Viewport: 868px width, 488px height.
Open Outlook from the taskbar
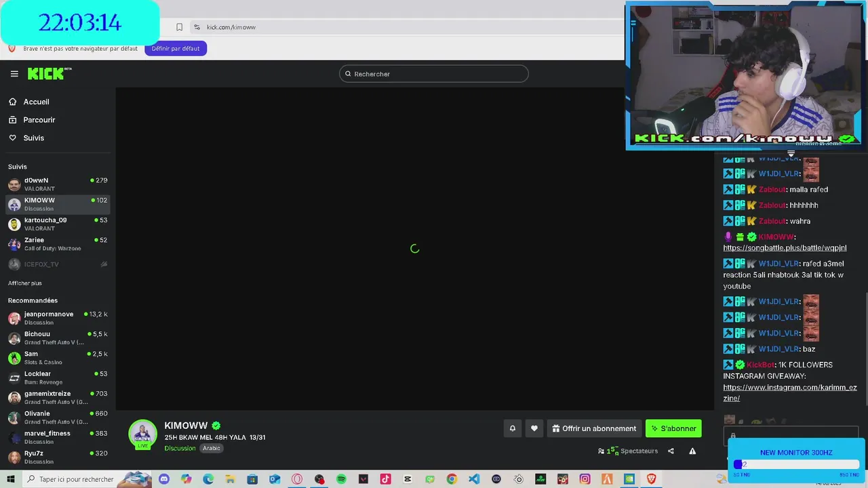point(275,479)
